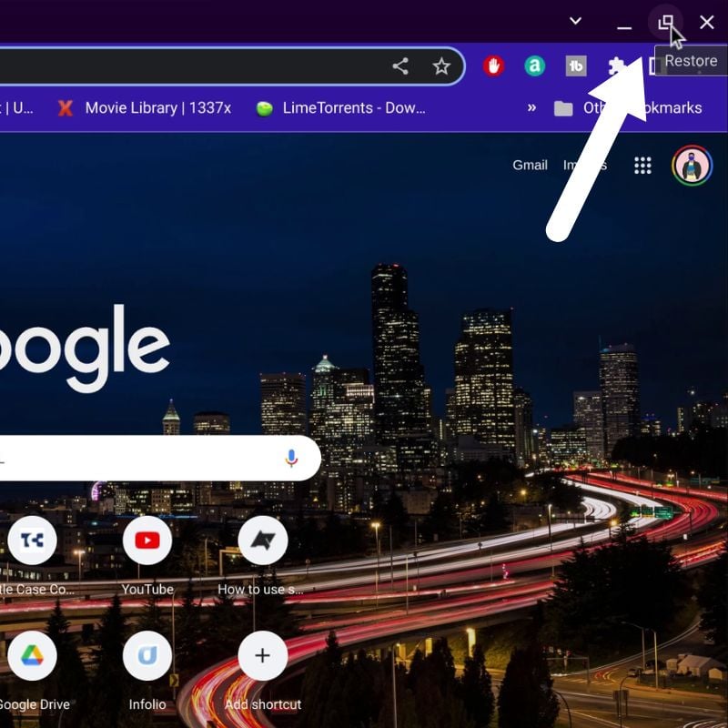
Task: Open the browser extensions puzzle icon
Action: click(617, 66)
